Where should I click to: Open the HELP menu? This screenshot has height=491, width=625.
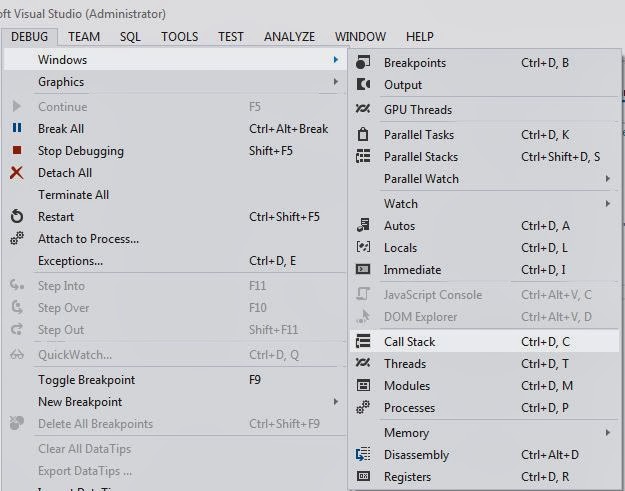tap(419, 37)
